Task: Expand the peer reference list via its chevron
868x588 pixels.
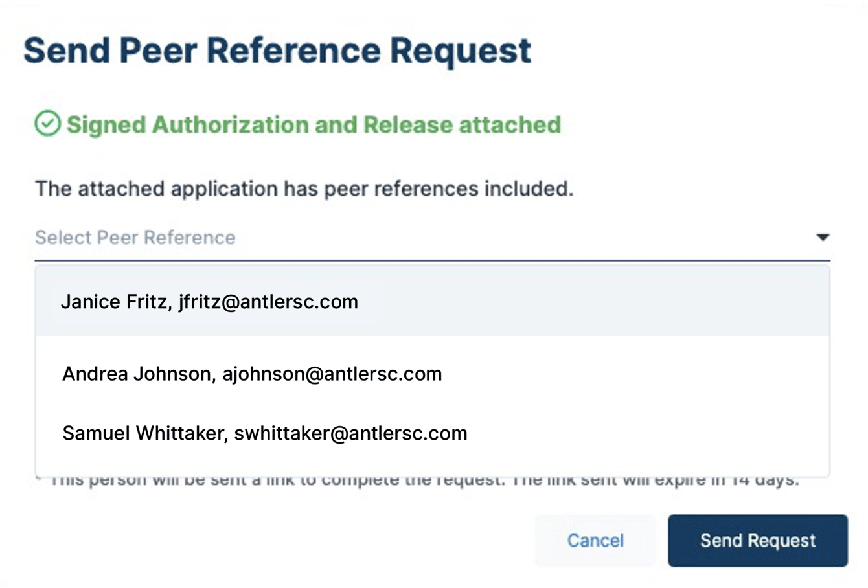Action: click(x=821, y=238)
